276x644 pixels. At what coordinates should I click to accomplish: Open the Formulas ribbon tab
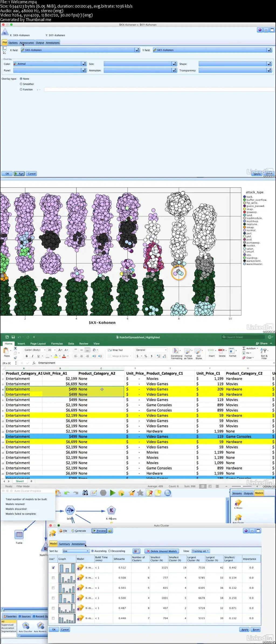click(57, 343)
